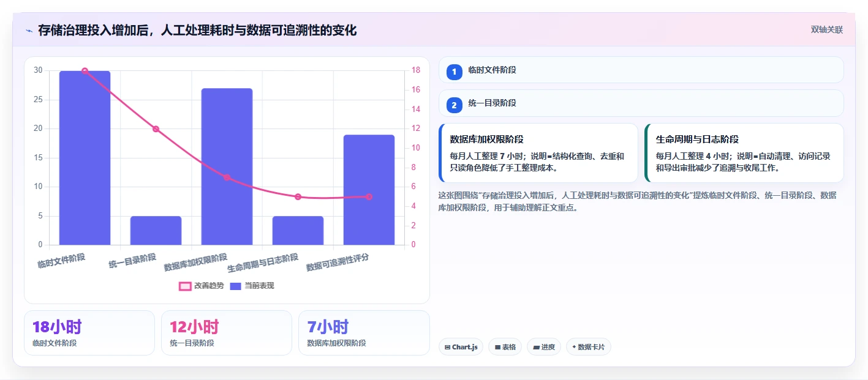Click the 12小时 stat value

(194, 327)
